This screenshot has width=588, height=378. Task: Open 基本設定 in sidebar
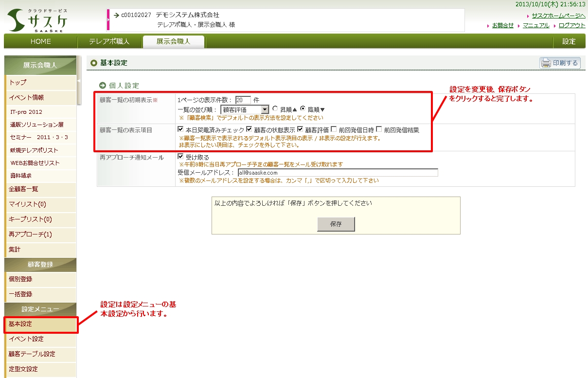pyautogui.click(x=41, y=324)
